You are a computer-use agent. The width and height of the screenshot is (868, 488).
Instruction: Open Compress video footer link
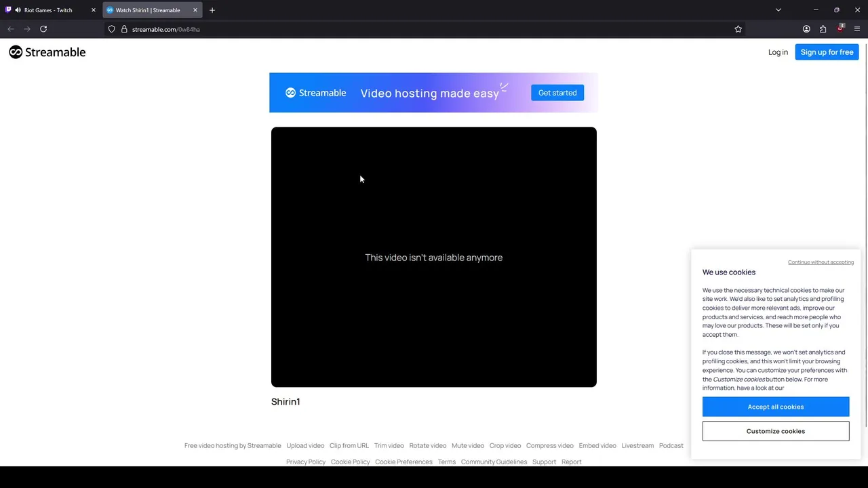pos(550,445)
